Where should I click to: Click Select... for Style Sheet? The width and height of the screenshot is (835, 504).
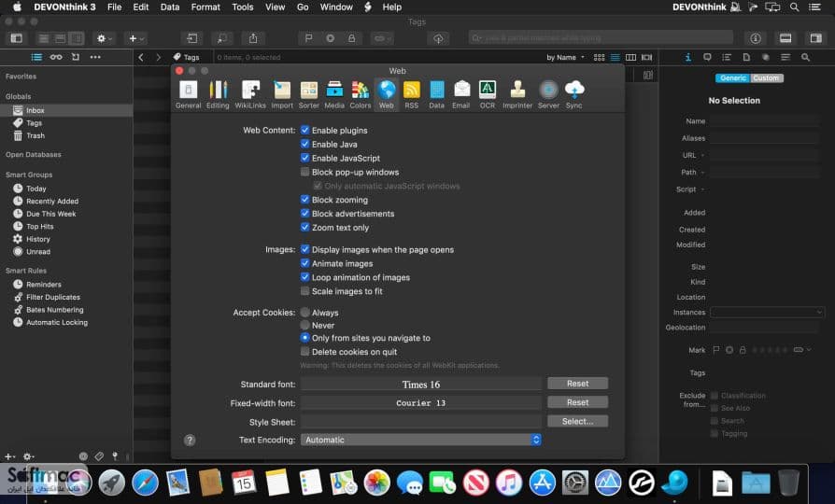(x=577, y=421)
